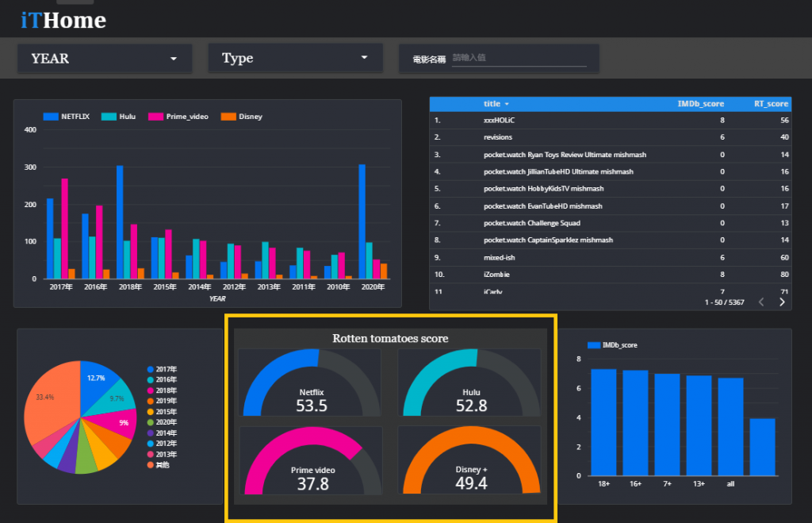Go to next page of table
The image size is (812, 523).
point(782,302)
